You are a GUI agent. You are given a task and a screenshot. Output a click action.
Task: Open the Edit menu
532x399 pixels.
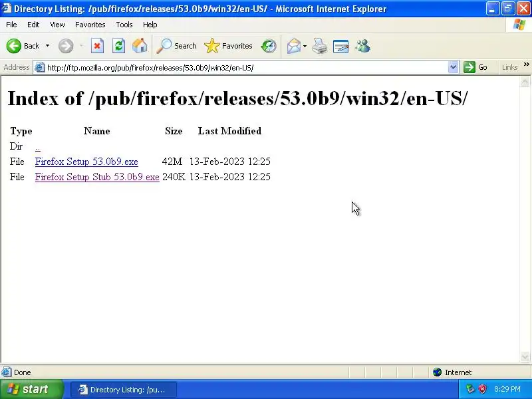pos(33,25)
